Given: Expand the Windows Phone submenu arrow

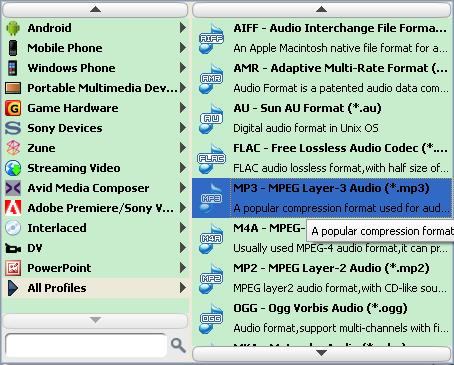Looking at the screenshot, I should [183, 68].
